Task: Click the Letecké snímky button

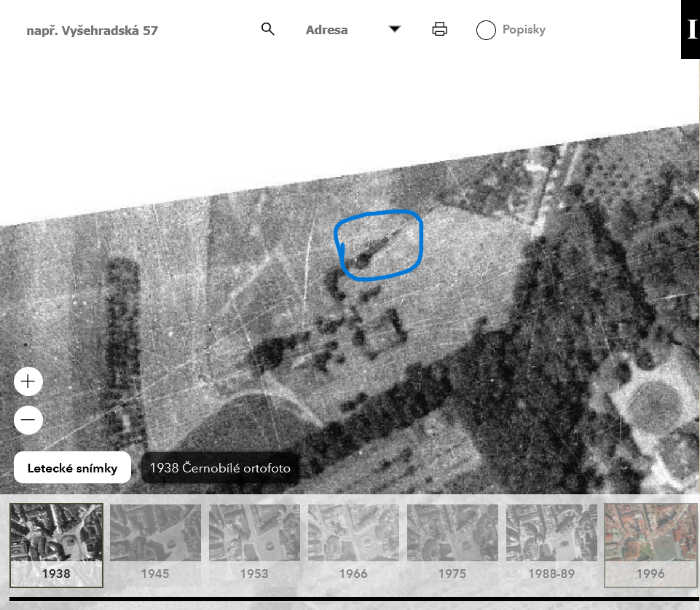Action: 72,468
